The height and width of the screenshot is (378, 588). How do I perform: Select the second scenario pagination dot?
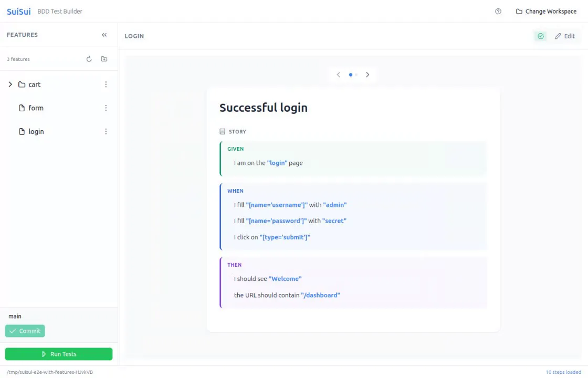[x=356, y=75]
